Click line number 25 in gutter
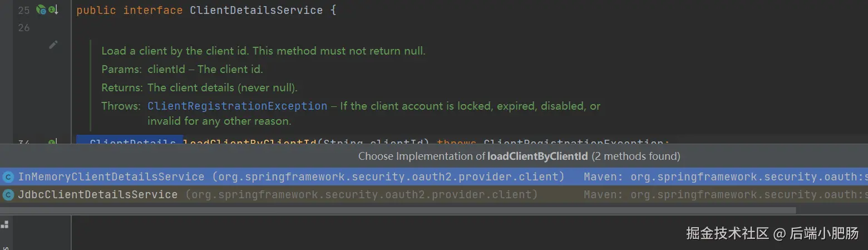 pos(24,10)
